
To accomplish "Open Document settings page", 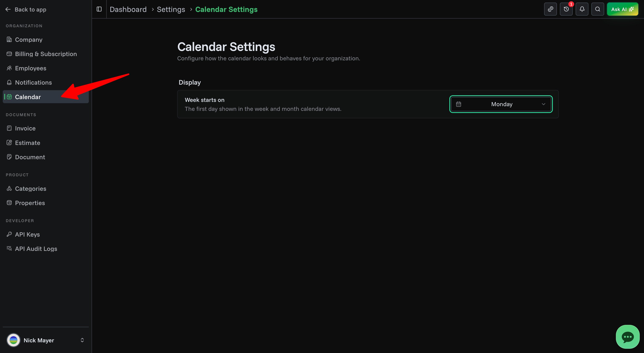I will pyautogui.click(x=46, y=157).
